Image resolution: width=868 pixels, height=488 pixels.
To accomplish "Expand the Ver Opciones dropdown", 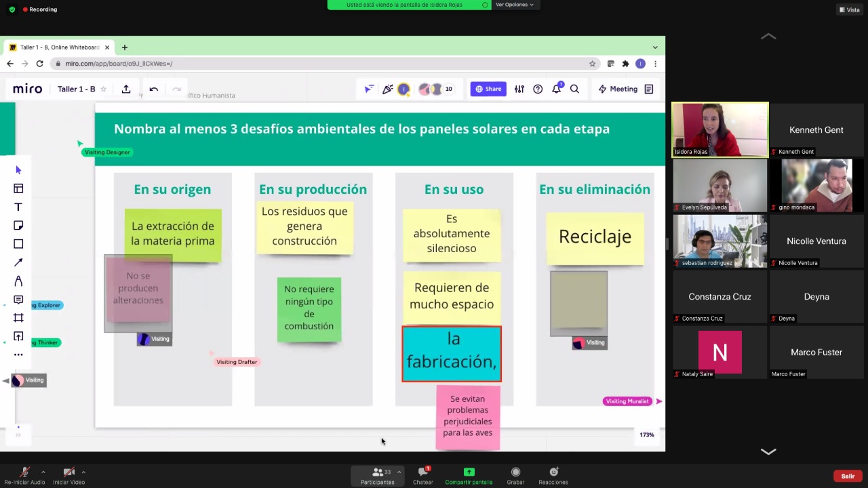I will 514,5.
